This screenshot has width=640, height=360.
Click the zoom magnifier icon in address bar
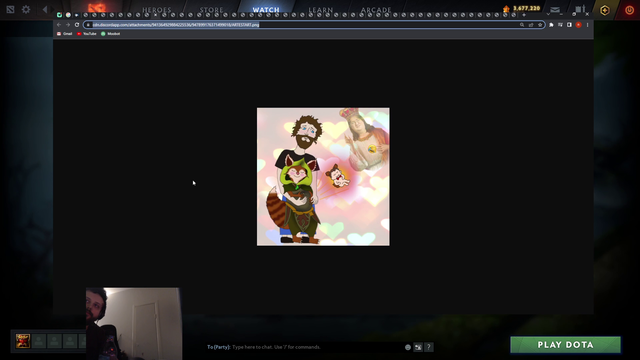click(x=522, y=25)
